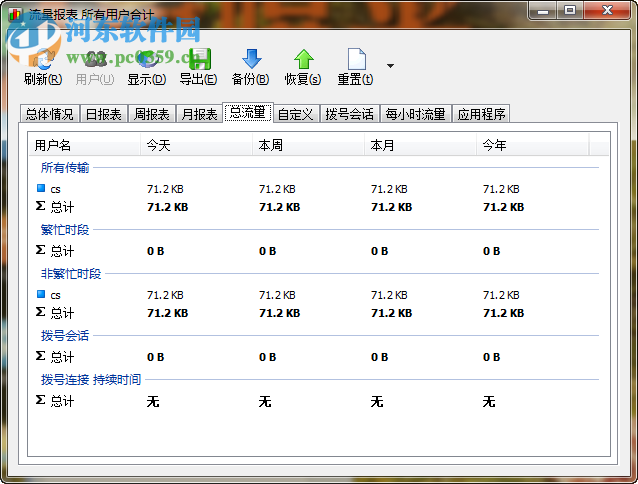Click the 备份(B) backup blue arrow icon

tap(251, 59)
